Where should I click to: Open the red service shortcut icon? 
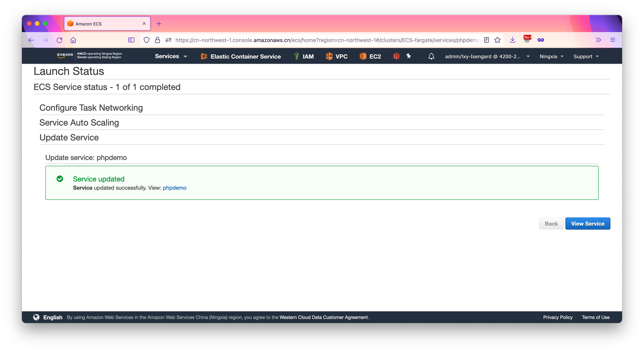pos(396,56)
